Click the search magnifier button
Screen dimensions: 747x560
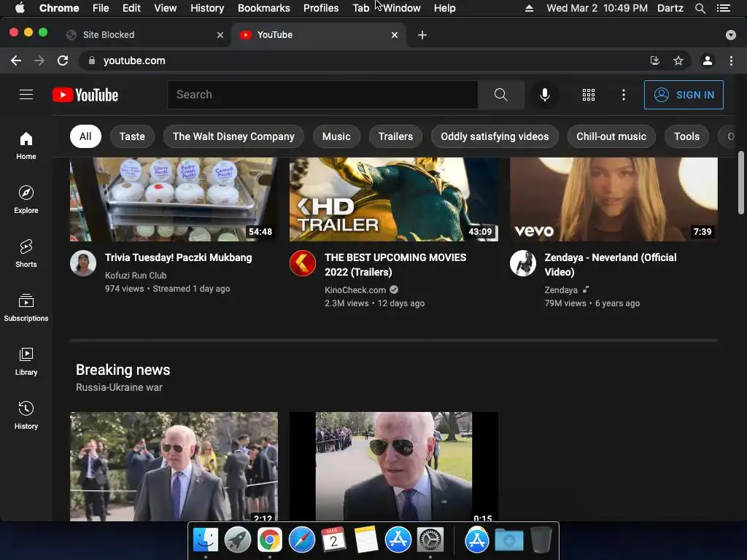tap(500, 95)
